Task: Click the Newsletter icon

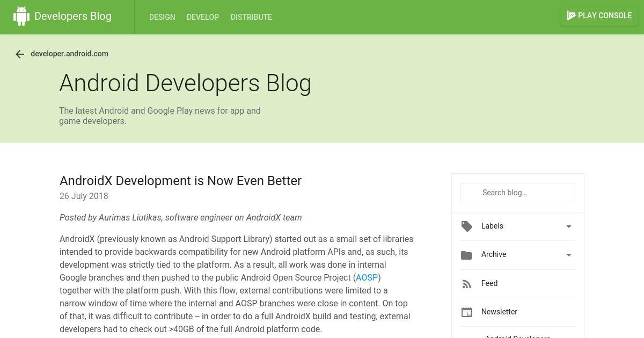Action: (467, 312)
